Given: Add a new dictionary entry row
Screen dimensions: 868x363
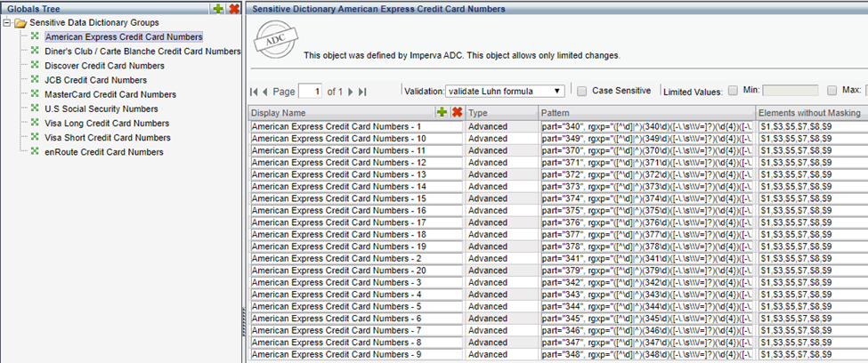Looking at the screenshot, I should 442,112.
